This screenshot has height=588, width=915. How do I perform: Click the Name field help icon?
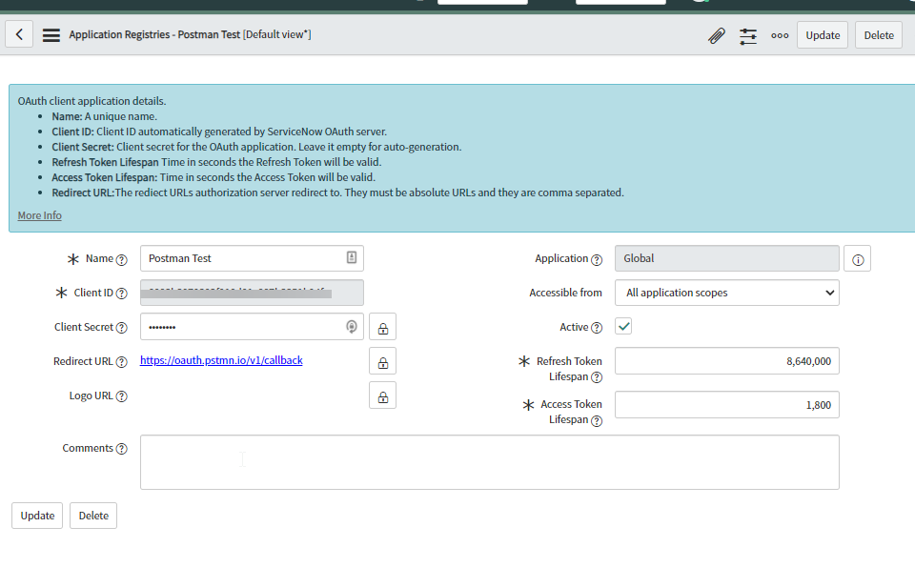pyautogui.click(x=121, y=259)
